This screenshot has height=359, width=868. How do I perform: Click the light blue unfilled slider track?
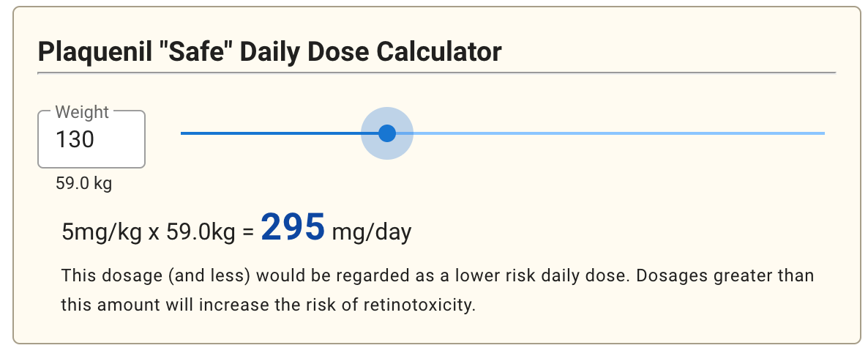coord(607,133)
